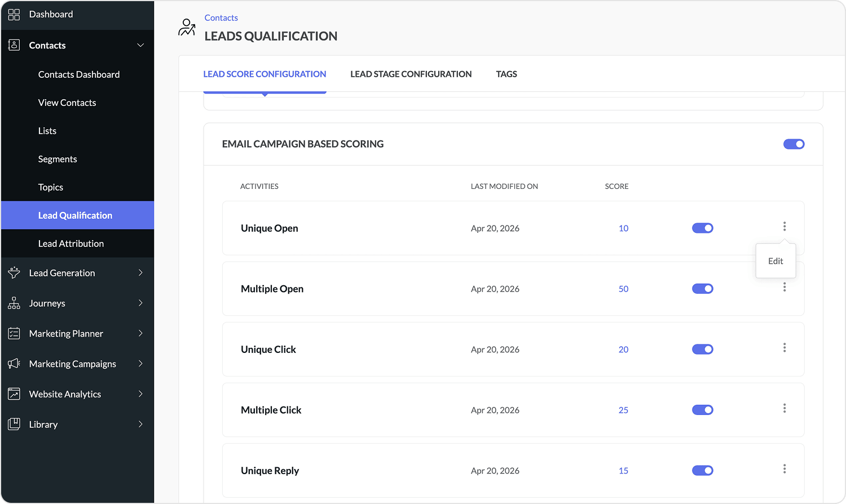The width and height of the screenshot is (846, 504).
Task: Disable Email Campaign Based Scoring toggle
Action: 794,144
